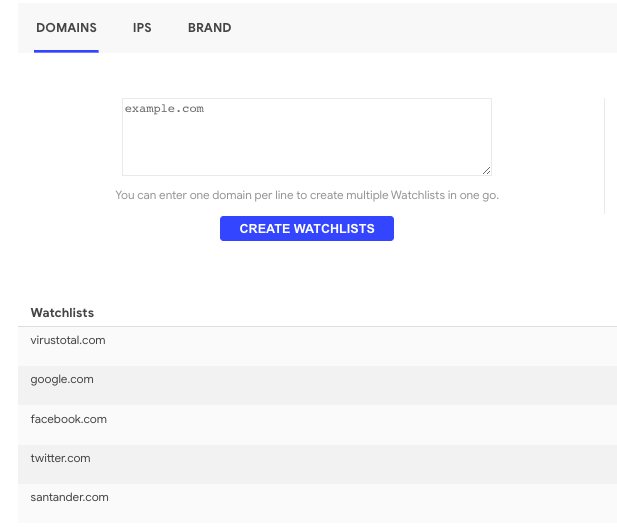Click the example.com placeholder text
The height and width of the screenshot is (530, 617).
pos(164,108)
